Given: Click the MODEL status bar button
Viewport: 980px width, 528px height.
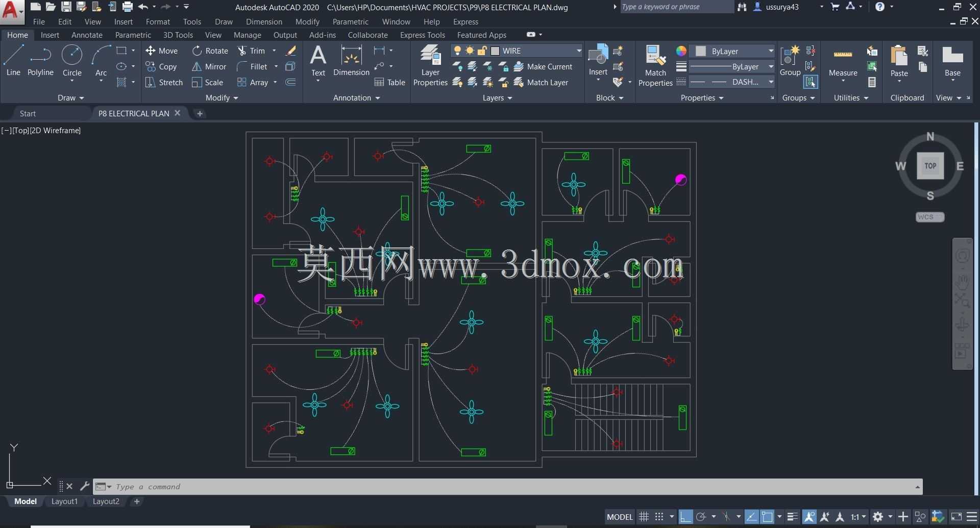Looking at the screenshot, I should (620, 517).
